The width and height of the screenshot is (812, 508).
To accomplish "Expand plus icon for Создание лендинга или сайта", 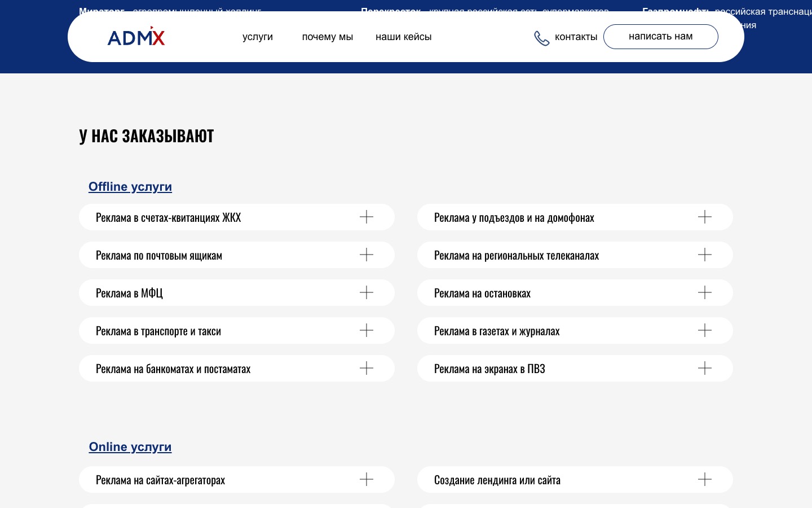I will [x=705, y=479].
